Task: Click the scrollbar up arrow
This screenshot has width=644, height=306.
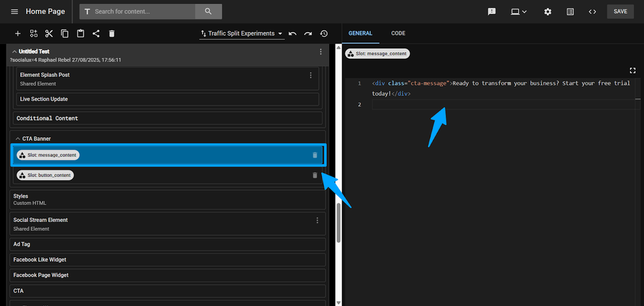Action: 338,47
